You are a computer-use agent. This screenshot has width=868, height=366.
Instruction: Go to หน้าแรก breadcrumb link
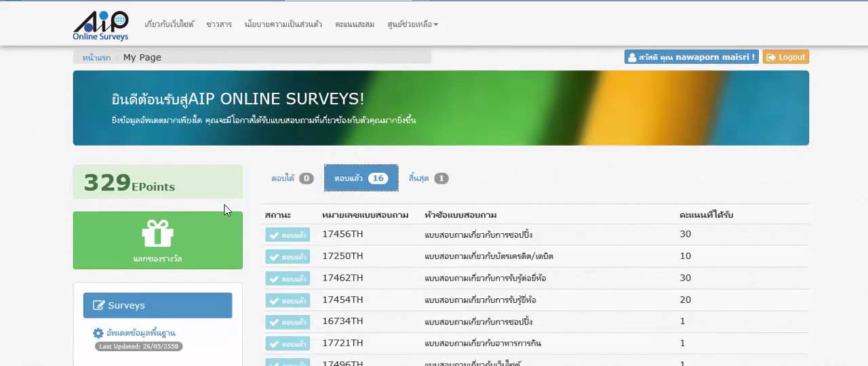tap(96, 58)
